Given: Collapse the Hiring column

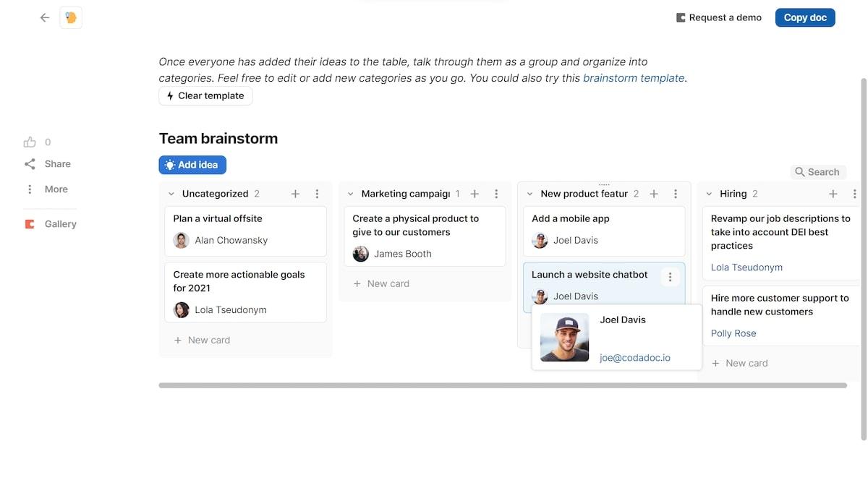Looking at the screenshot, I should click(709, 194).
